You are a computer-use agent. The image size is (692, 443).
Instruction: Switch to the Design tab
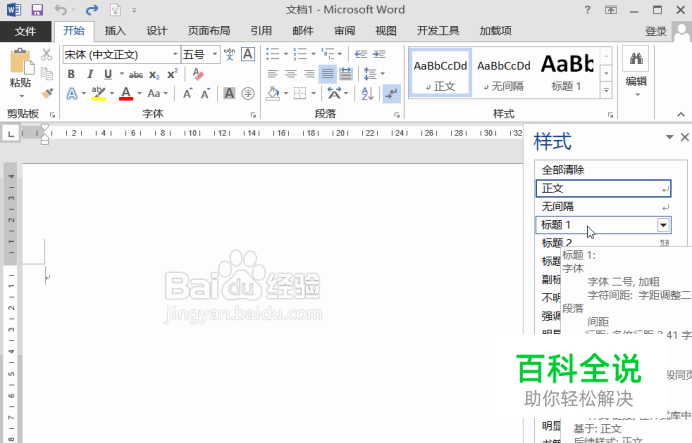click(x=157, y=30)
